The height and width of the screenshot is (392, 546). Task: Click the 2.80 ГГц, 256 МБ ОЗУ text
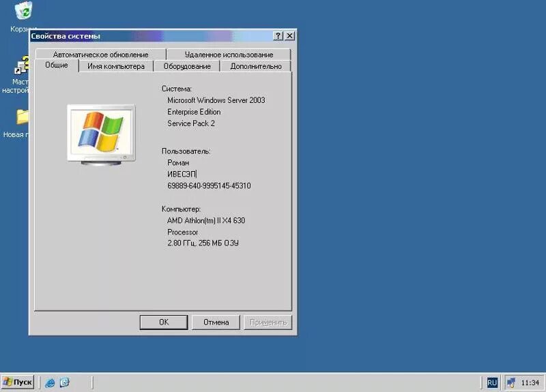pos(203,243)
